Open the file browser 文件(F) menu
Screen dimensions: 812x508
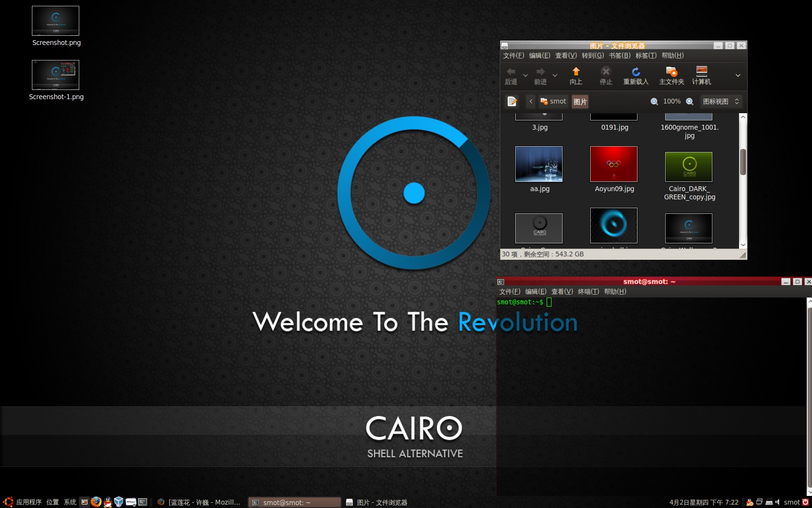click(513, 56)
